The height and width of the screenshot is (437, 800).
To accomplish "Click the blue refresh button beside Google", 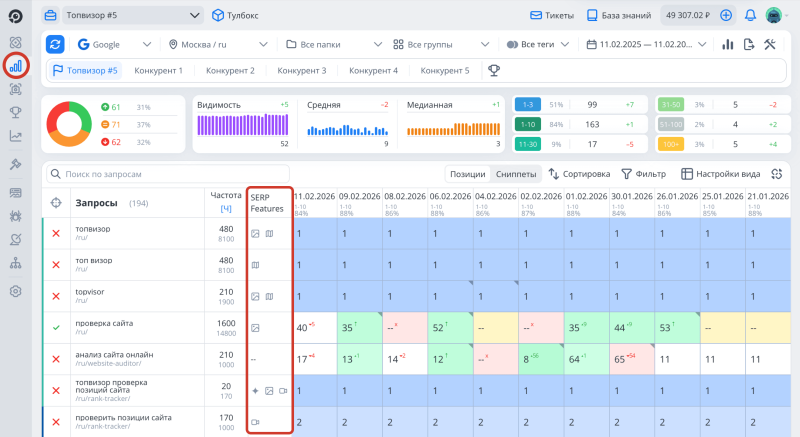I will tap(55, 45).
